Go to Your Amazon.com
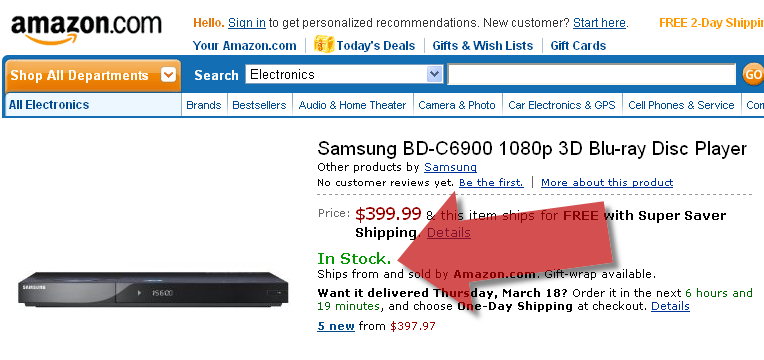 pos(245,46)
